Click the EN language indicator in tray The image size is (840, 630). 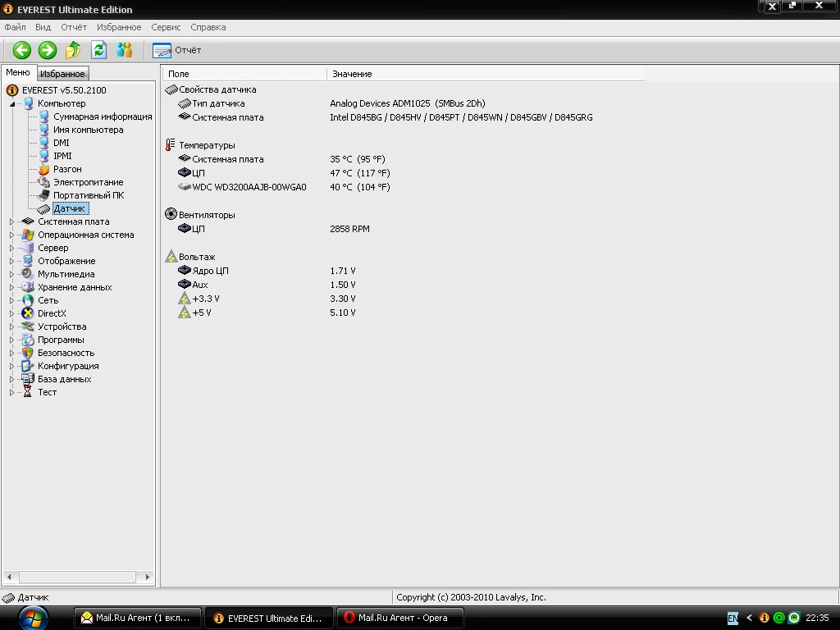click(733, 619)
